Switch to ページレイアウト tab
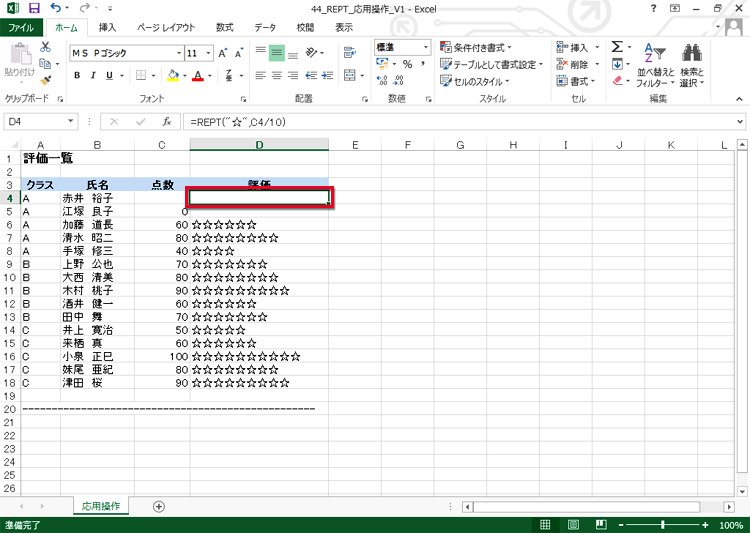The width and height of the screenshot is (750, 533). click(x=166, y=28)
